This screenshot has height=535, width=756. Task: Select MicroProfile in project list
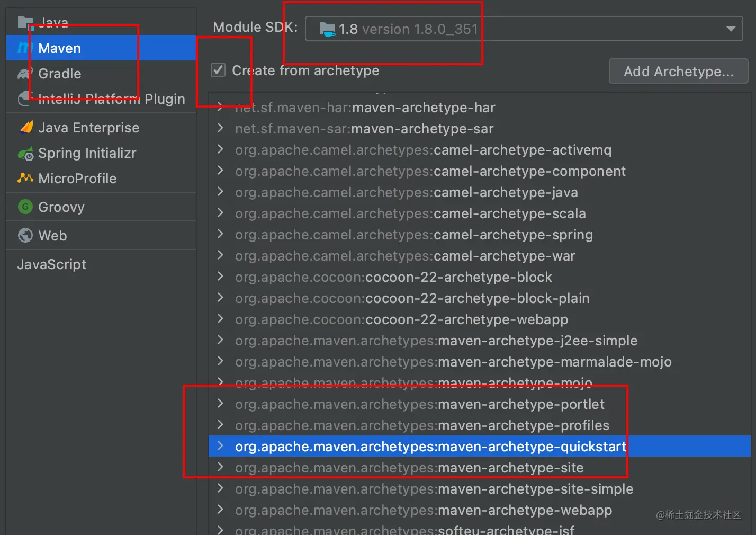101,179
